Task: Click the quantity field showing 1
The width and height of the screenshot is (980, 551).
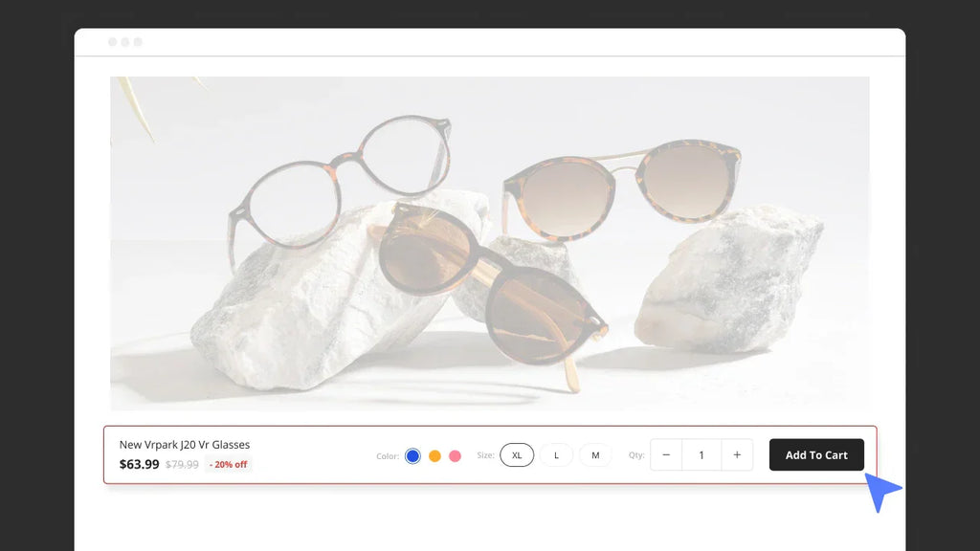Action: pyautogui.click(x=701, y=455)
